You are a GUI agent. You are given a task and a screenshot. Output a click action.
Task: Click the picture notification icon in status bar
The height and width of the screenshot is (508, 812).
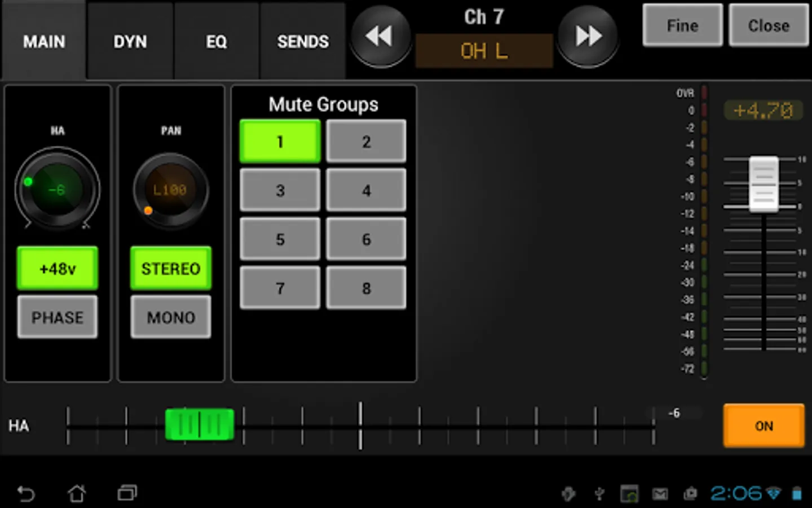pyautogui.click(x=629, y=494)
